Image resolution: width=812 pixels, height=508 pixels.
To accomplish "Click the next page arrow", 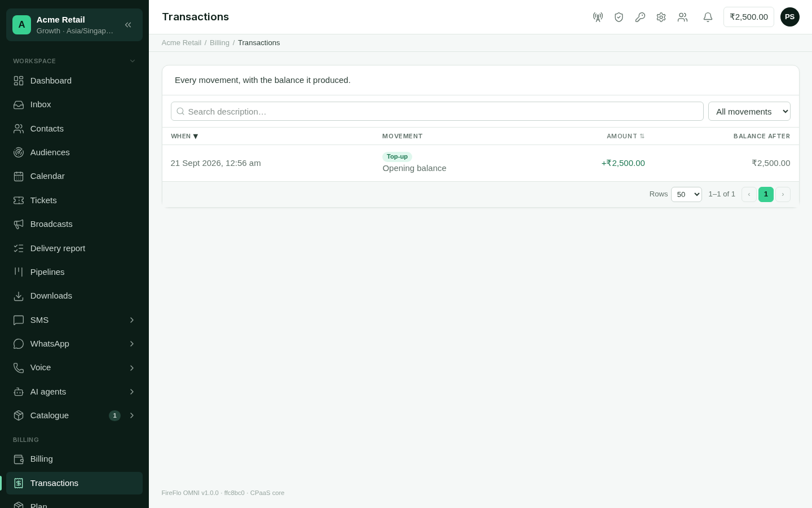I will 783,194.
